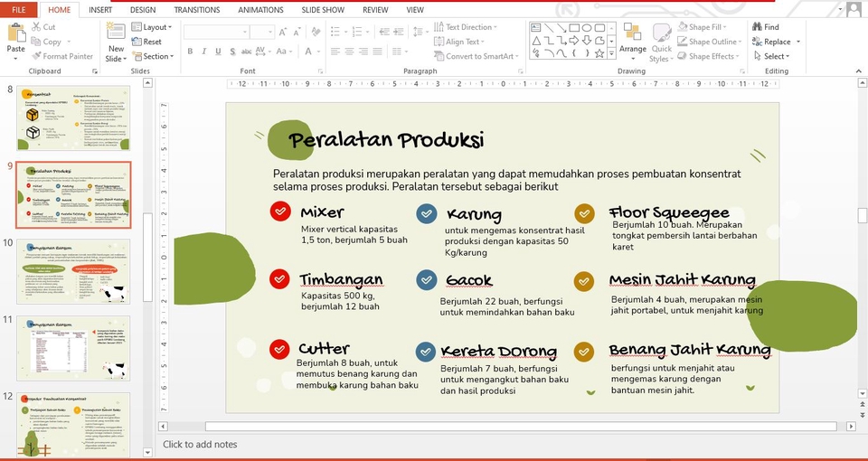Decrease font size with the smaller A
This screenshot has width=868, height=461.
click(x=297, y=33)
